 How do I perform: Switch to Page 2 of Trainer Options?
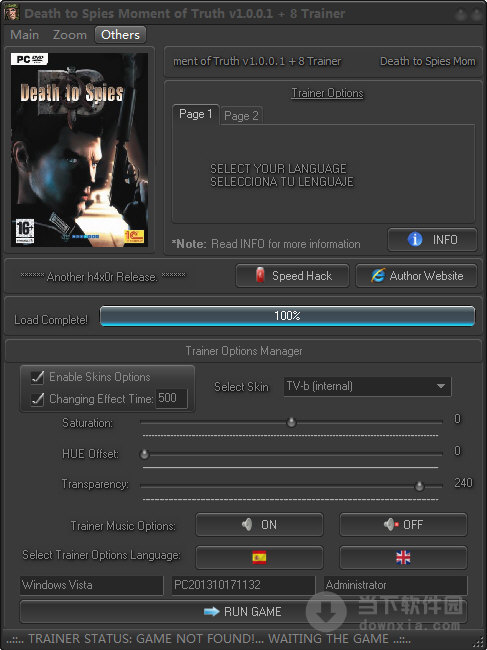pyautogui.click(x=241, y=116)
